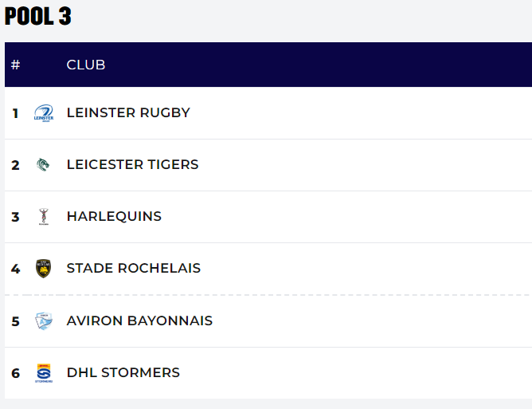View the DHL Stormers club page
Viewport: 532px width, 409px height.
(x=123, y=372)
